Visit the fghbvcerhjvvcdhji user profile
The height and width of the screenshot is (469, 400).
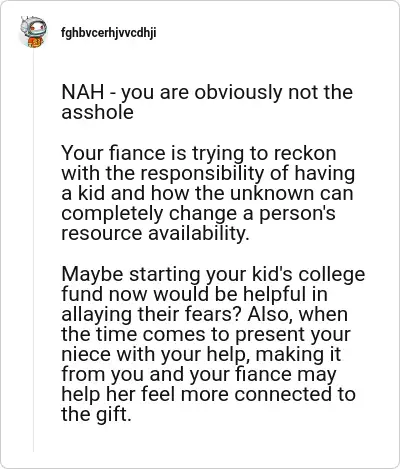coord(109,33)
